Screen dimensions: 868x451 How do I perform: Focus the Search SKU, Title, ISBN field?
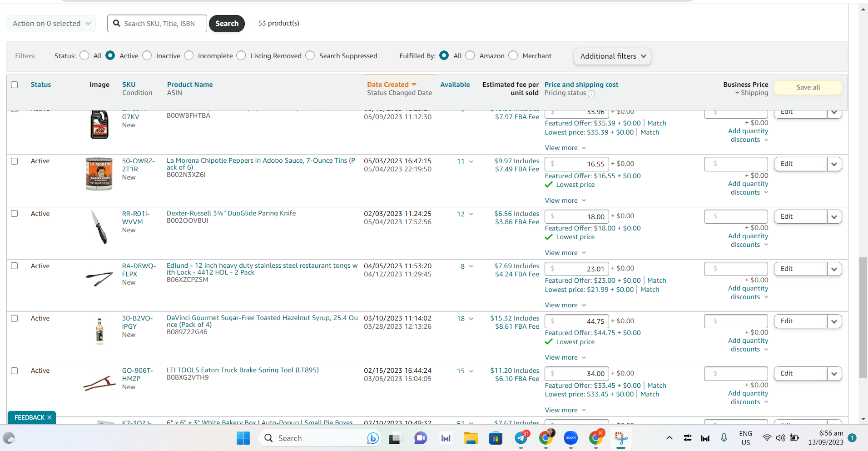157,24
